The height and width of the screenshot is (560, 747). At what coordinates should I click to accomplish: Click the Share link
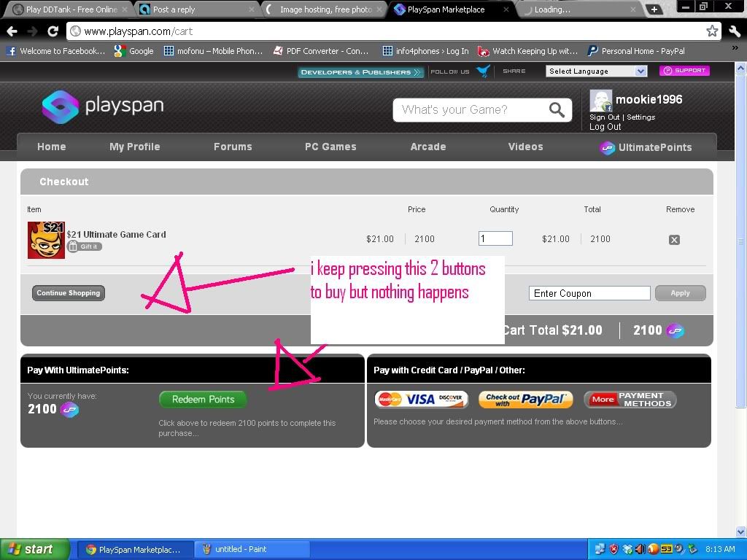click(514, 71)
